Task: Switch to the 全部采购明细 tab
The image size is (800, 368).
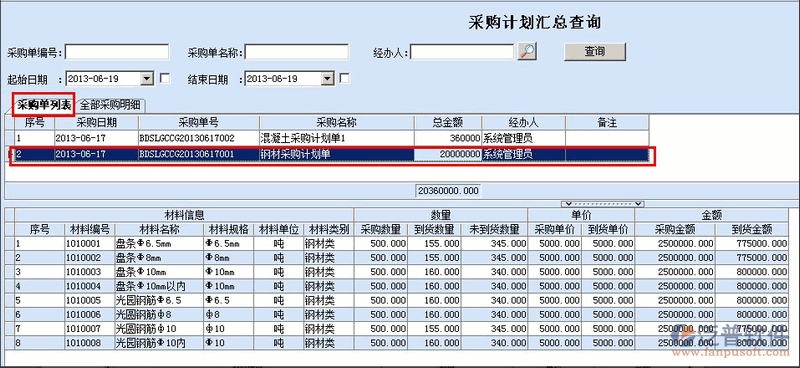Action: pos(112,106)
